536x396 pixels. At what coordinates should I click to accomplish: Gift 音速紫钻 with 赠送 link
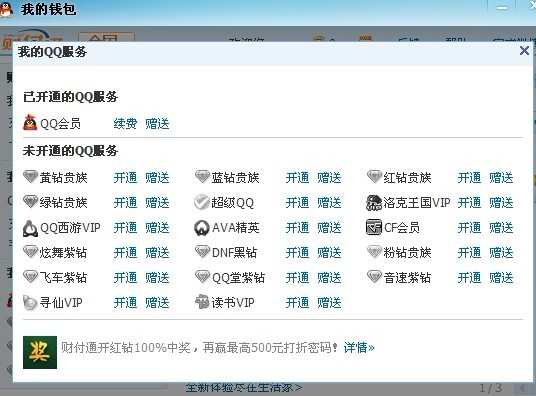pos(501,278)
